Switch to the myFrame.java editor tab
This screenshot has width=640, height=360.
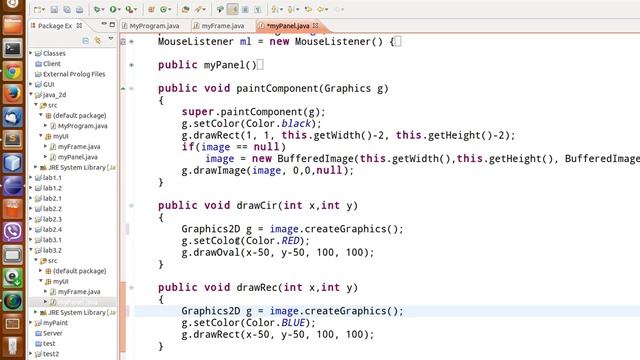(x=222, y=26)
